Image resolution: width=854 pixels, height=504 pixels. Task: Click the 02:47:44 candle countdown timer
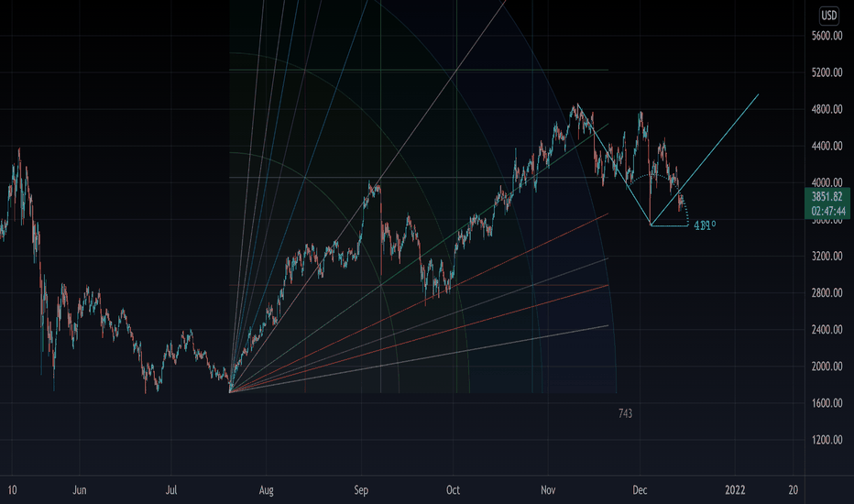827,211
